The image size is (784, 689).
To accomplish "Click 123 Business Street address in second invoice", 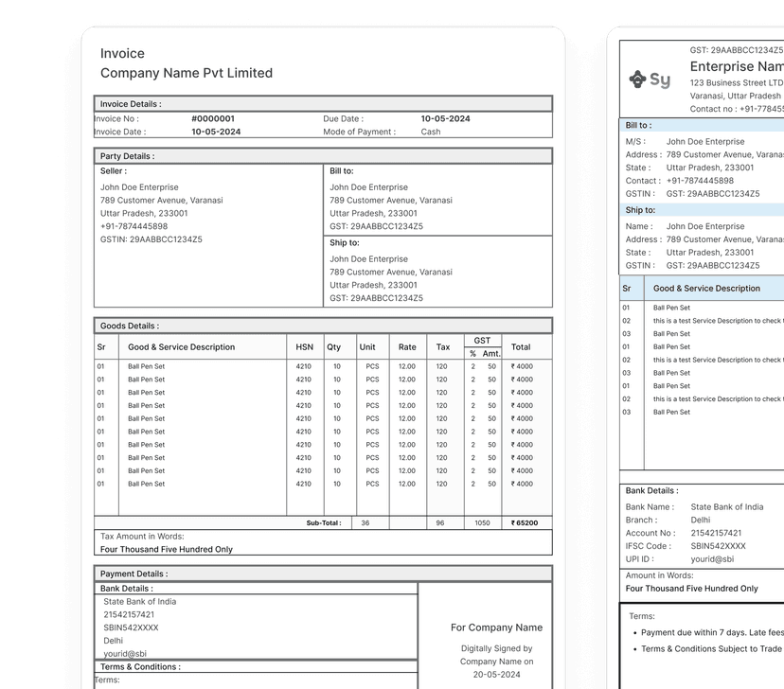I will [x=736, y=83].
